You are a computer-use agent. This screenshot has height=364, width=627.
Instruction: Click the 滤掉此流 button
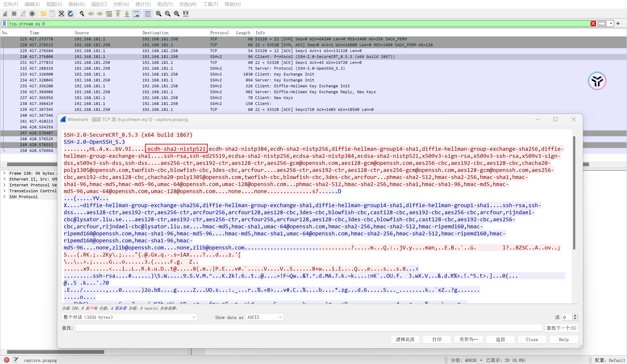point(405,339)
